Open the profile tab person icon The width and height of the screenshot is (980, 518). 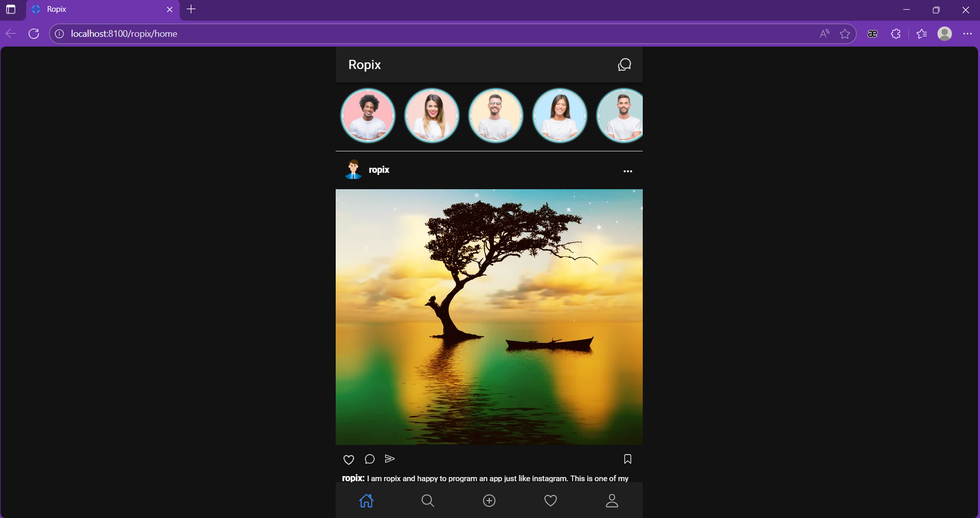coord(612,501)
